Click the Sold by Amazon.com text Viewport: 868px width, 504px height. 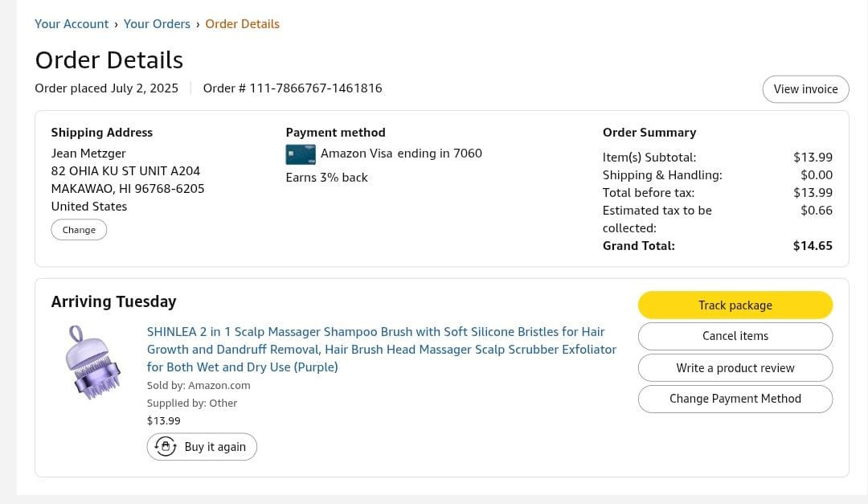click(199, 386)
